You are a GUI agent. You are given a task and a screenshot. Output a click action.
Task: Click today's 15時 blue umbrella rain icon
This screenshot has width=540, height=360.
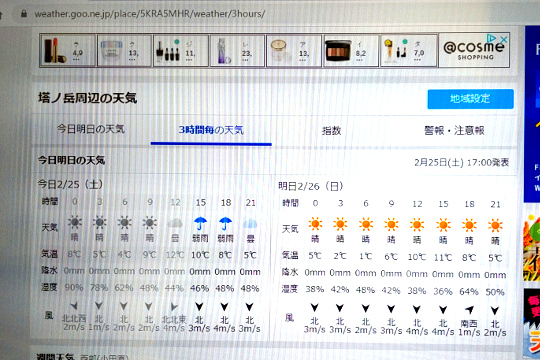(x=200, y=224)
